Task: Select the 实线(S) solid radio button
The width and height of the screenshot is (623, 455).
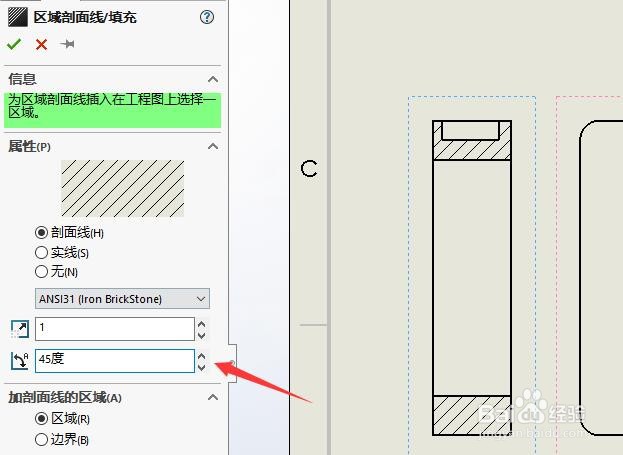Action: pos(41,252)
